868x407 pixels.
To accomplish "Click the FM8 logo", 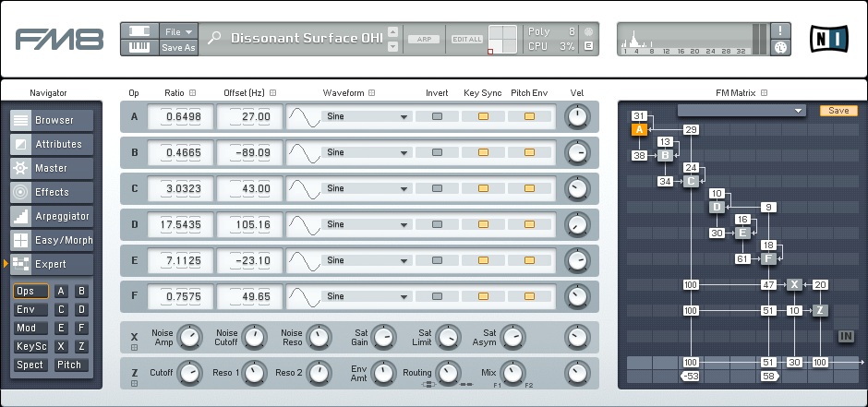I will (x=59, y=40).
